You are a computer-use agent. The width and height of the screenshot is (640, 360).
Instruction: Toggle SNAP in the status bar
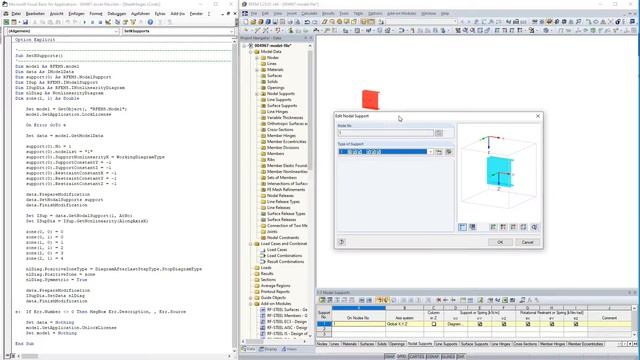click(x=389, y=357)
